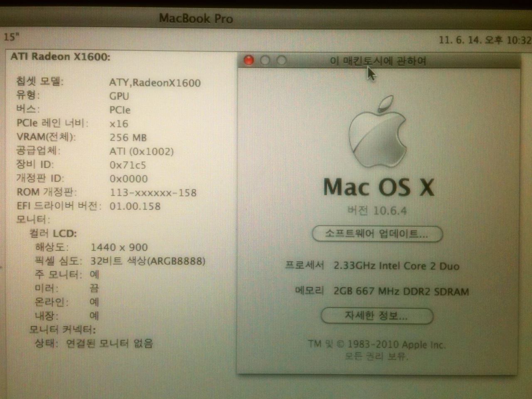Click the zoom button on About window
Viewport: 532px width, 399px height.
pos(281,61)
